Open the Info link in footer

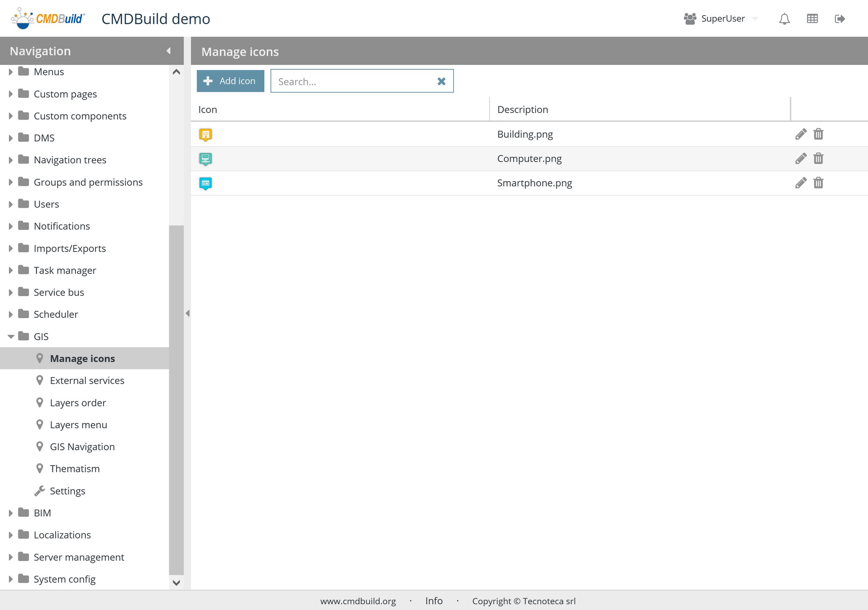click(434, 601)
